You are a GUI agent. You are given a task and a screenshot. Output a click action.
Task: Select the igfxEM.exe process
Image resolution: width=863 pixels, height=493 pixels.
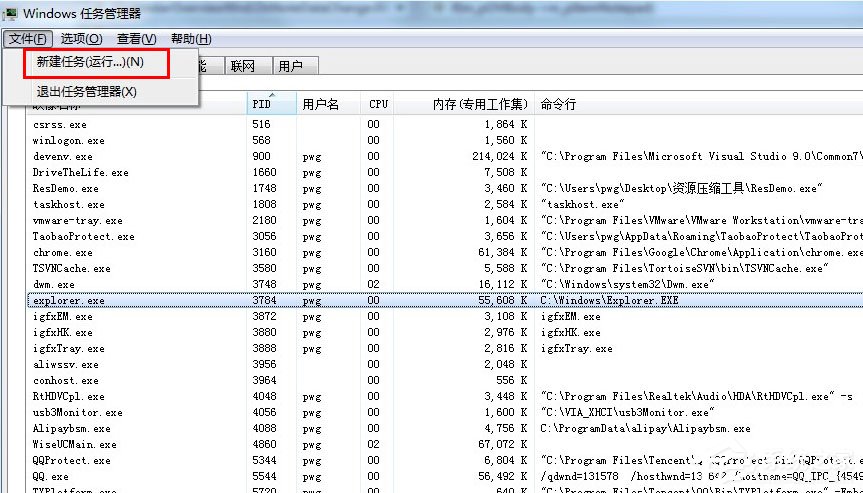[x=445, y=316]
